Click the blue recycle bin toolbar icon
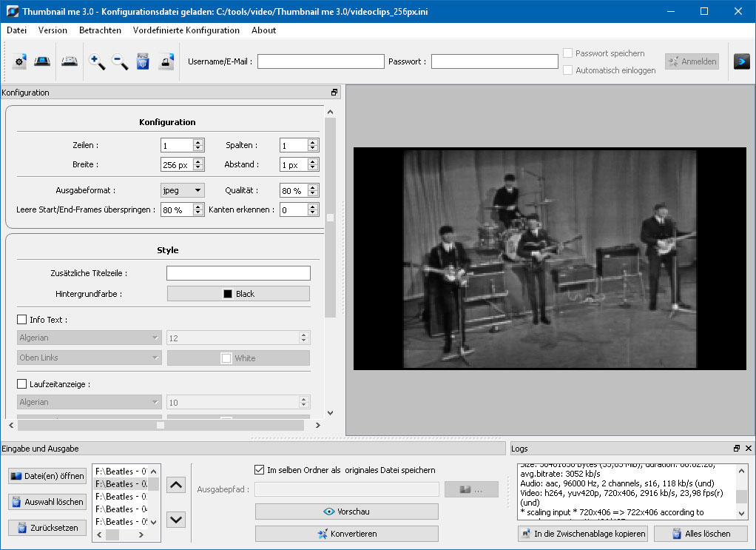756x550 pixels. tap(143, 61)
